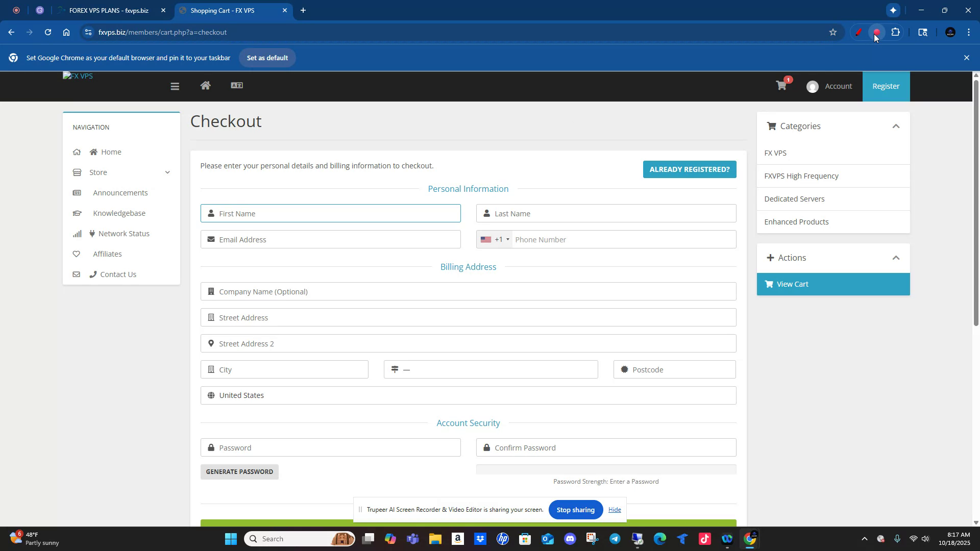The height and width of the screenshot is (551, 980).
Task: Switch to the FOREX VPS PLANS tab
Action: [x=108, y=10]
